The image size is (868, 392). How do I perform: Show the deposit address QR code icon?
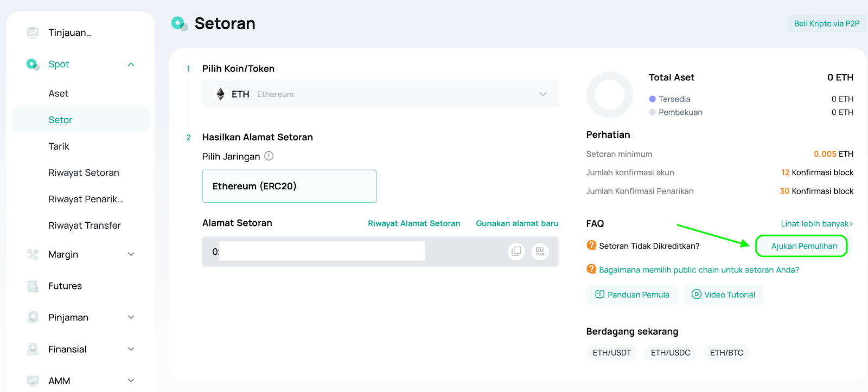click(x=540, y=251)
